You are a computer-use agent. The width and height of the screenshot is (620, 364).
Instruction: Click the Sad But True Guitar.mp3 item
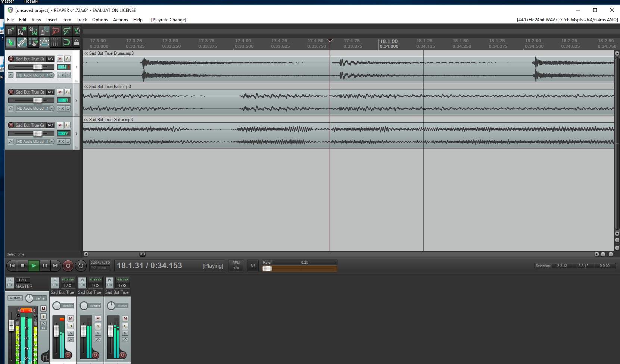pos(349,132)
